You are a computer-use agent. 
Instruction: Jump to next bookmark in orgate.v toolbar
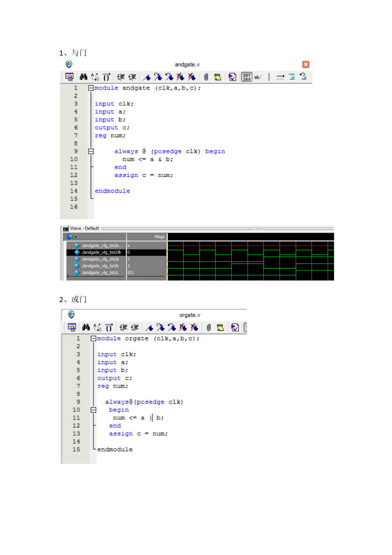(x=160, y=327)
